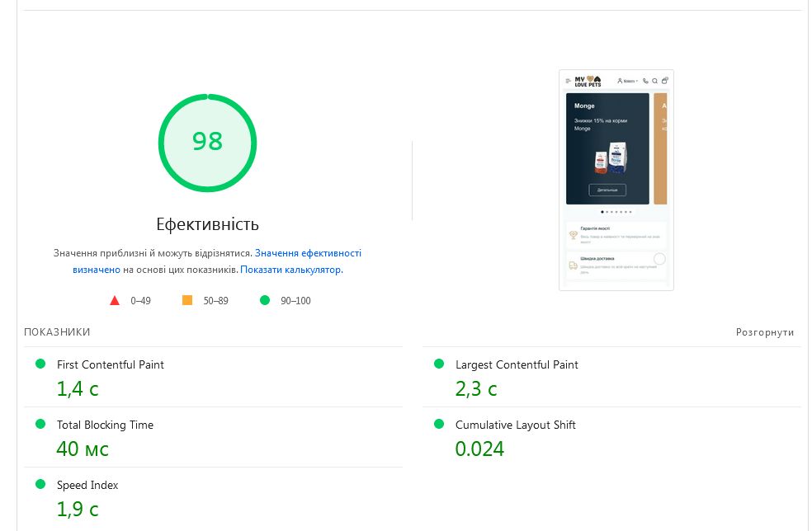This screenshot has width=812, height=531.
Task: Open the Показати калькулятор link
Action: pyautogui.click(x=290, y=270)
